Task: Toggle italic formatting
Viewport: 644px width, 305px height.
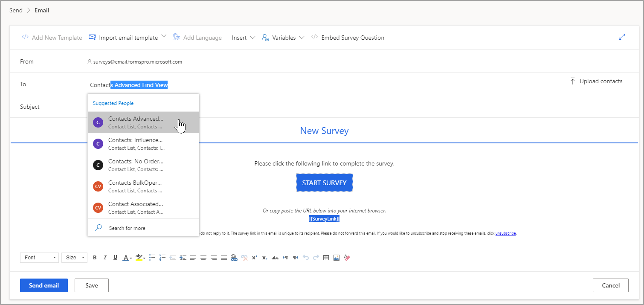Action: (x=105, y=258)
